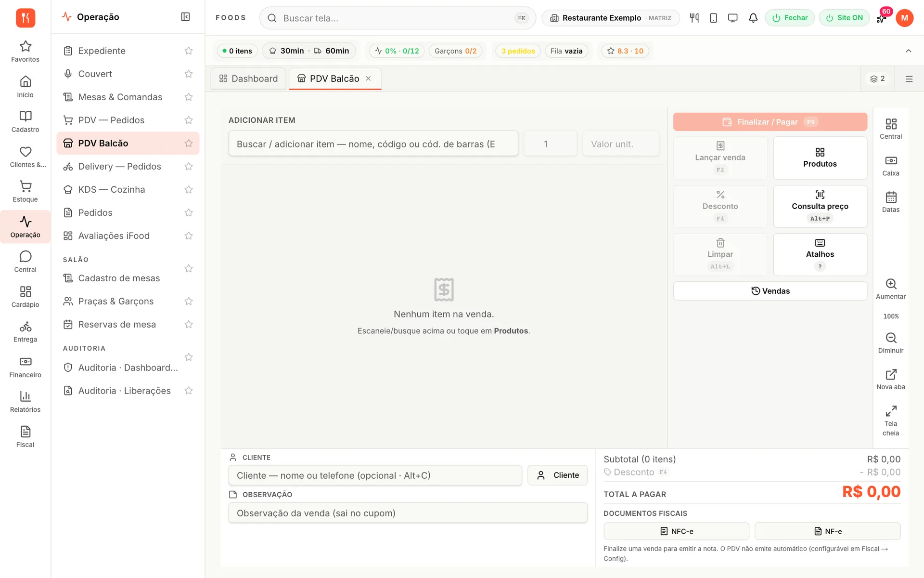Screen dimensions: 924x578
Task: Click the monitor display icon in the header
Action: coord(732,18)
